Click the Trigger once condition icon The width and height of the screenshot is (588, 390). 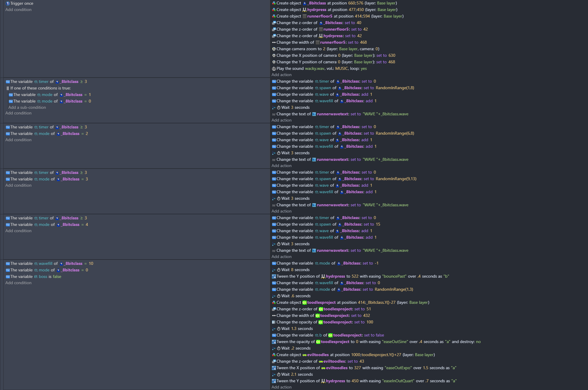coord(8,4)
